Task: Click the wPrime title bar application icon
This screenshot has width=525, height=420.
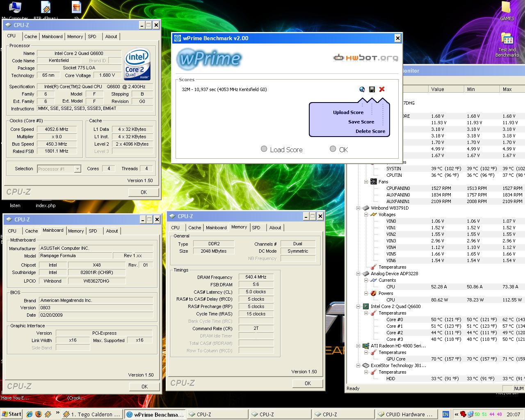Action: click(178, 38)
